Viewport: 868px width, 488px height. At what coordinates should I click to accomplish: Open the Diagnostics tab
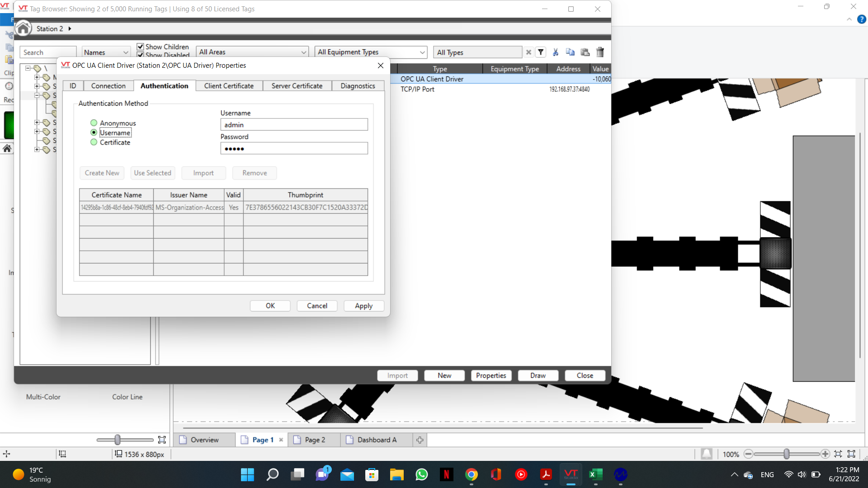click(358, 86)
